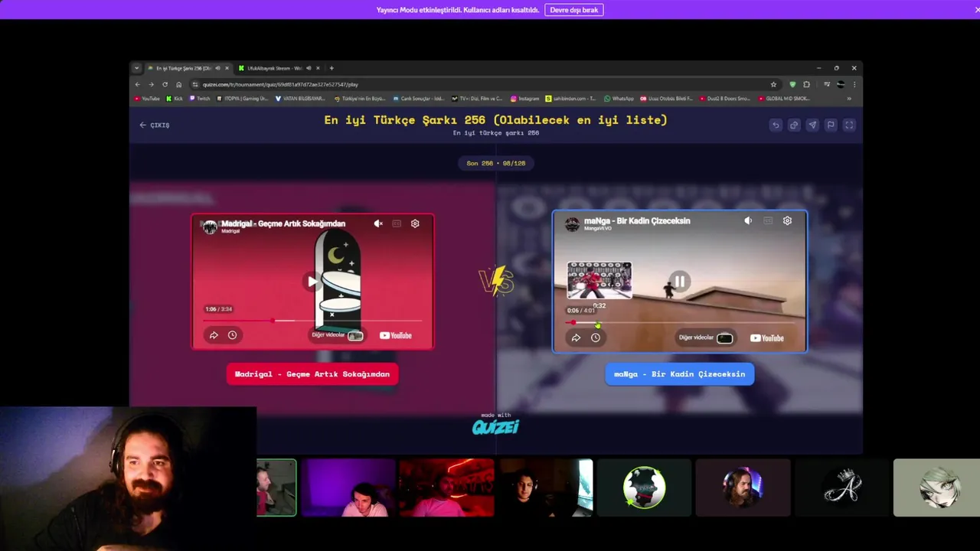Mute audio on UfukAlbayrak Stream tab
Screen dimensions: 980x551
click(309, 68)
